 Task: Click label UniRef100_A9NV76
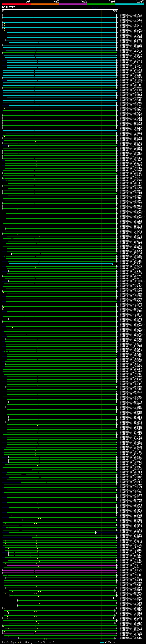coord(131,630)
